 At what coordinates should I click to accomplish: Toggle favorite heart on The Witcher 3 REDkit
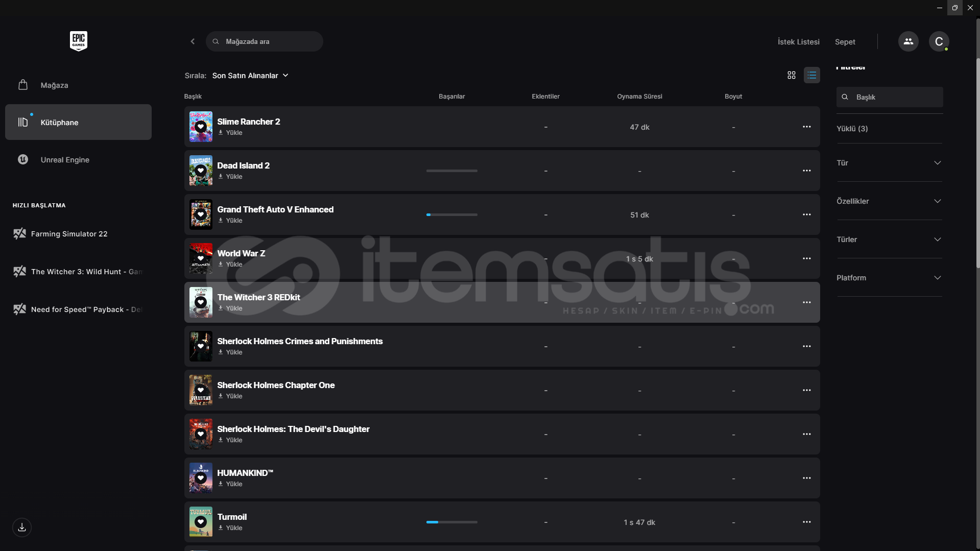(x=201, y=302)
